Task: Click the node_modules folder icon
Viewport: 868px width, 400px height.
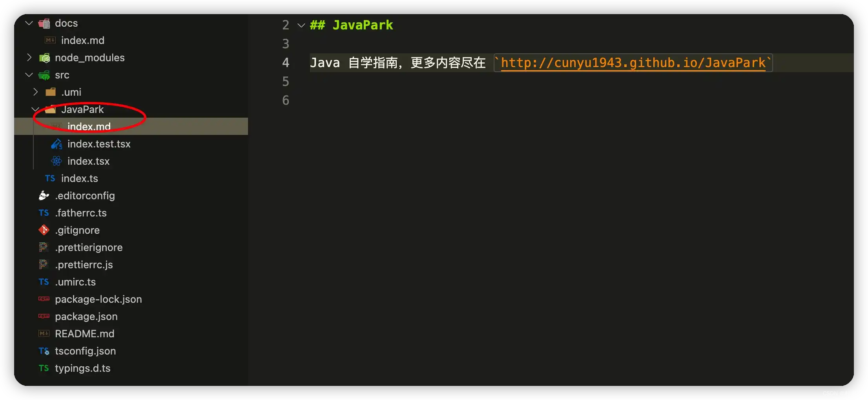Action: [x=44, y=58]
